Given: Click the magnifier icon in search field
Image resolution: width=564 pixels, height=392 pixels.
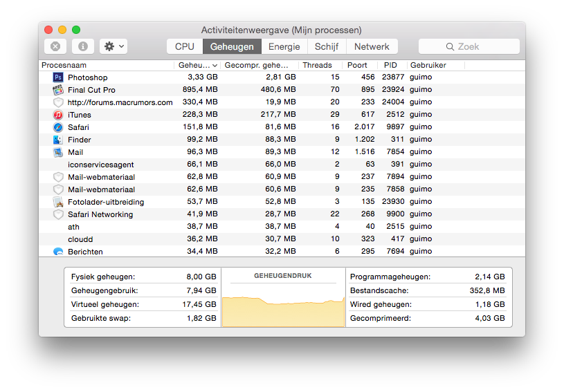Looking at the screenshot, I should (450, 47).
